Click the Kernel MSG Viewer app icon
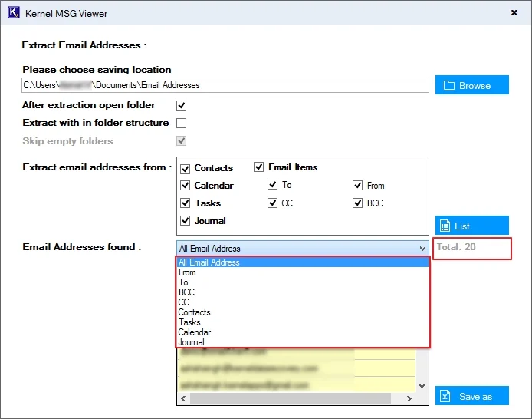 click(14, 12)
